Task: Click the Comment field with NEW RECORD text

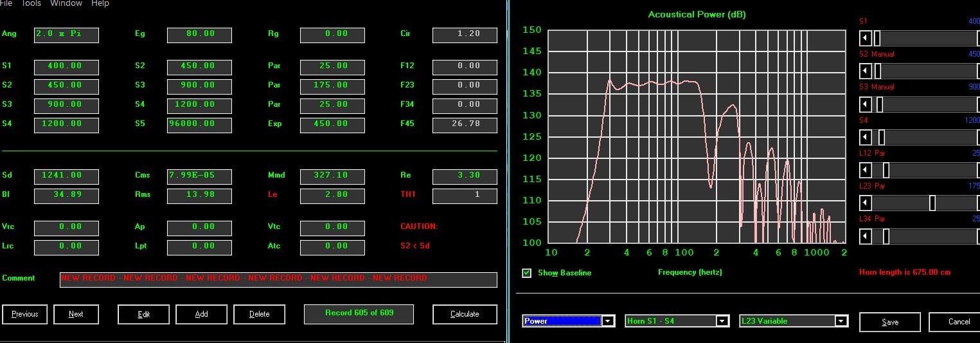Action: 278,279
